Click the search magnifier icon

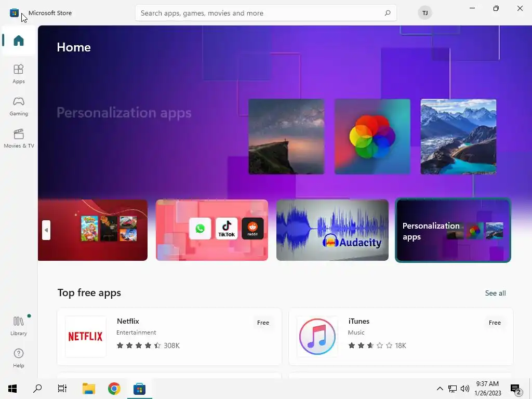(388, 13)
